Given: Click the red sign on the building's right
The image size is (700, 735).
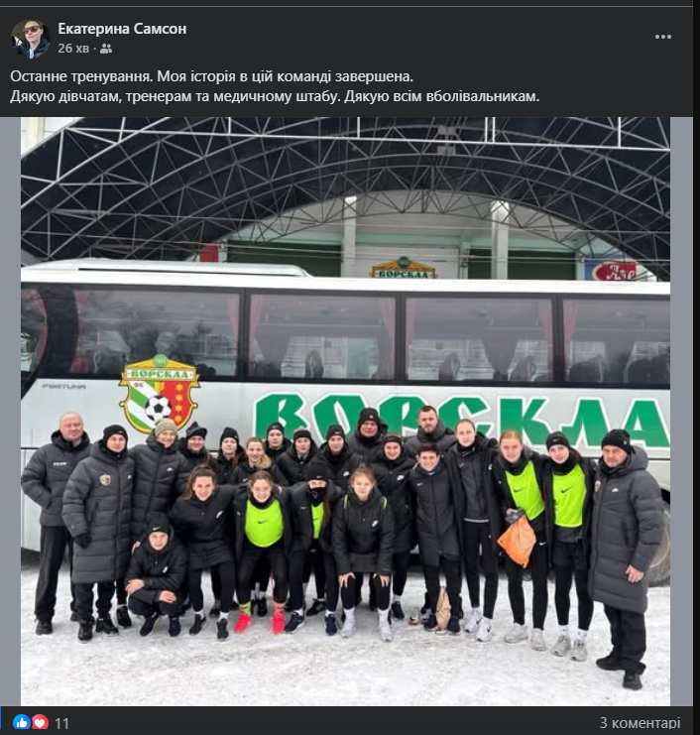Looking at the screenshot, I should click(615, 271).
